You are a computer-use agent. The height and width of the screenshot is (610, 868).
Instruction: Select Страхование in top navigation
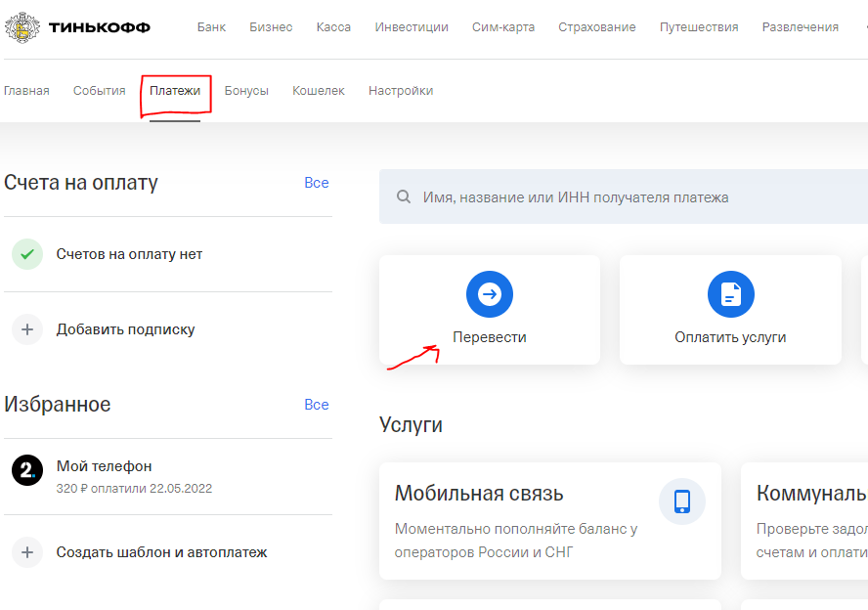click(597, 27)
